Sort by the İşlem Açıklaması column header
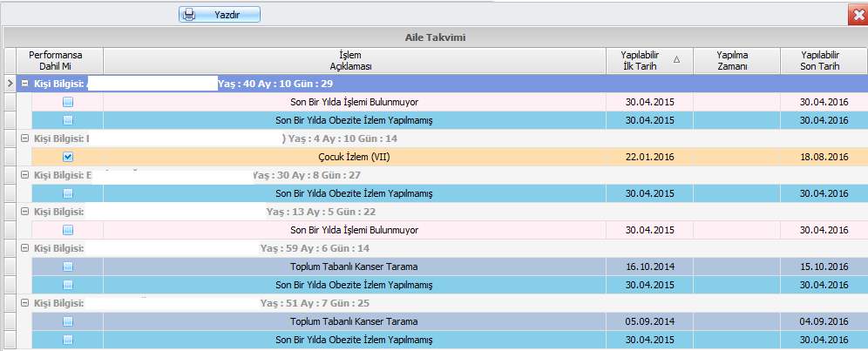The image size is (868, 351). tap(355, 60)
